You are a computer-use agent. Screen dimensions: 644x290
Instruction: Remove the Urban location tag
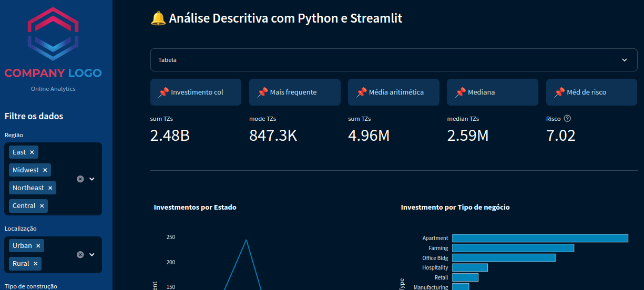point(38,246)
